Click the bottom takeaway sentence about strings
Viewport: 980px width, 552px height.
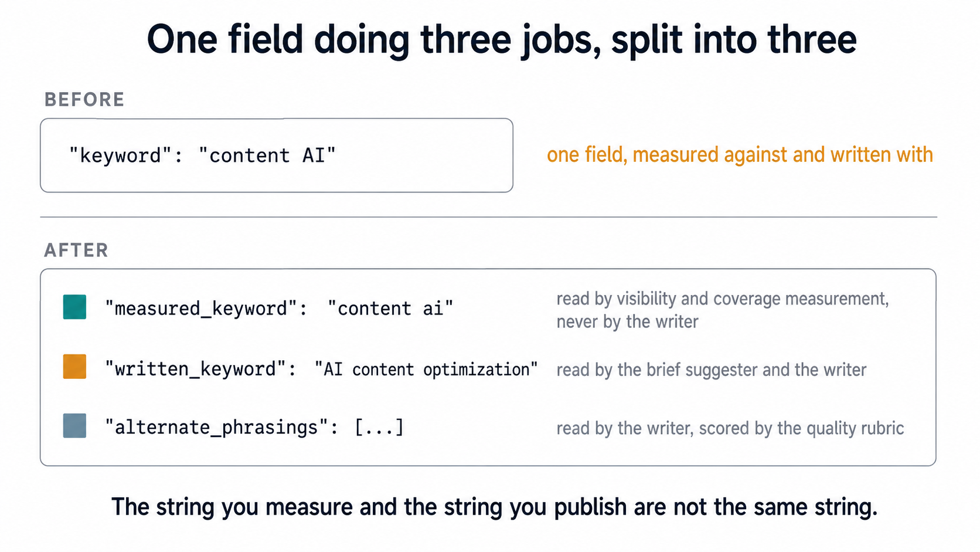tap(495, 507)
